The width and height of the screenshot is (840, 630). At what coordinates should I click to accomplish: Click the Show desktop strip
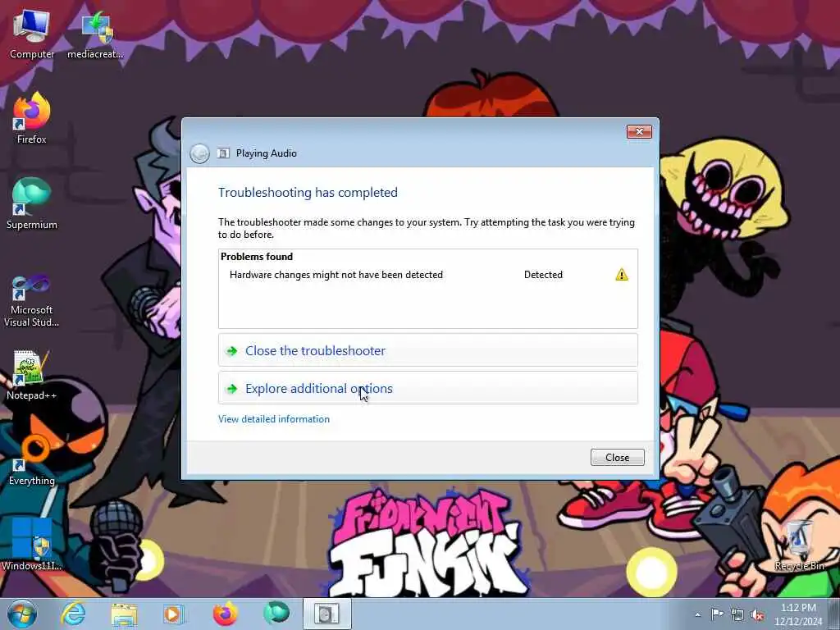836,614
